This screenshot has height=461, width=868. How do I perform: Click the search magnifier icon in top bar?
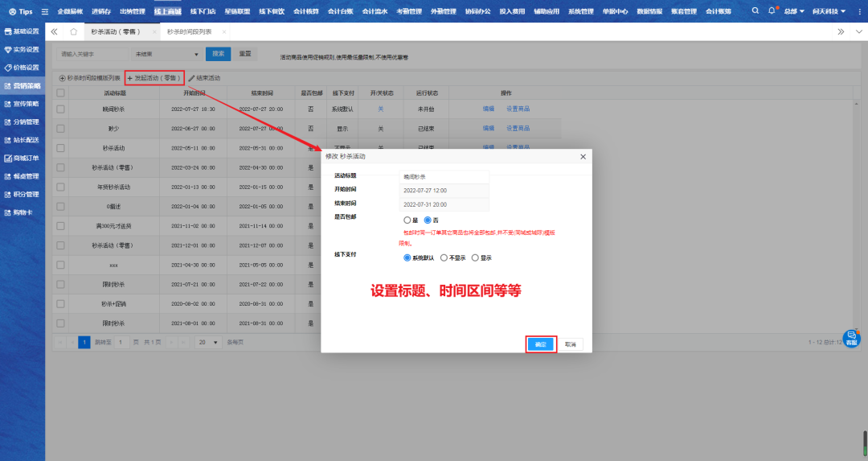[756, 11]
